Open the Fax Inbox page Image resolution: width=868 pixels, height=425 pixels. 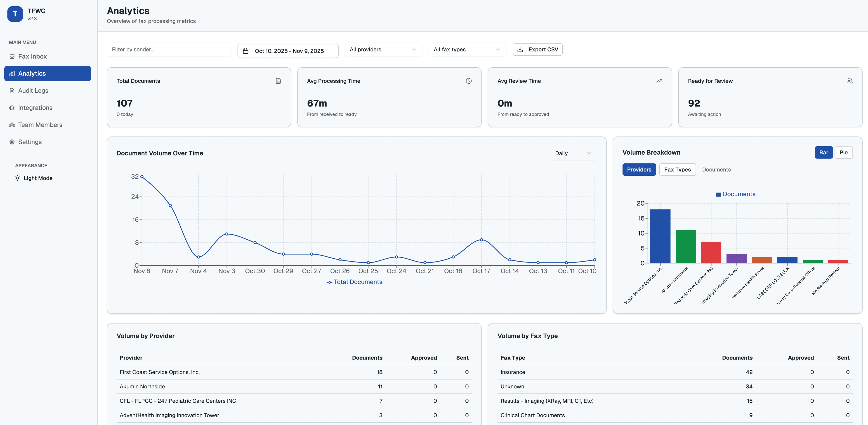tap(32, 56)
